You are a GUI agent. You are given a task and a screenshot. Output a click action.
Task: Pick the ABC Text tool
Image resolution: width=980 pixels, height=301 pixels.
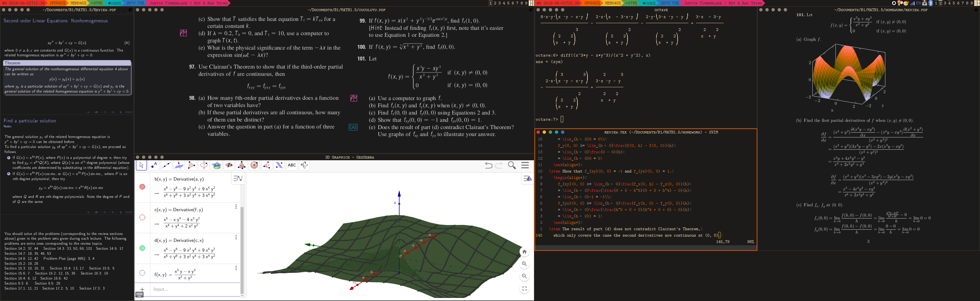point(292,165)
